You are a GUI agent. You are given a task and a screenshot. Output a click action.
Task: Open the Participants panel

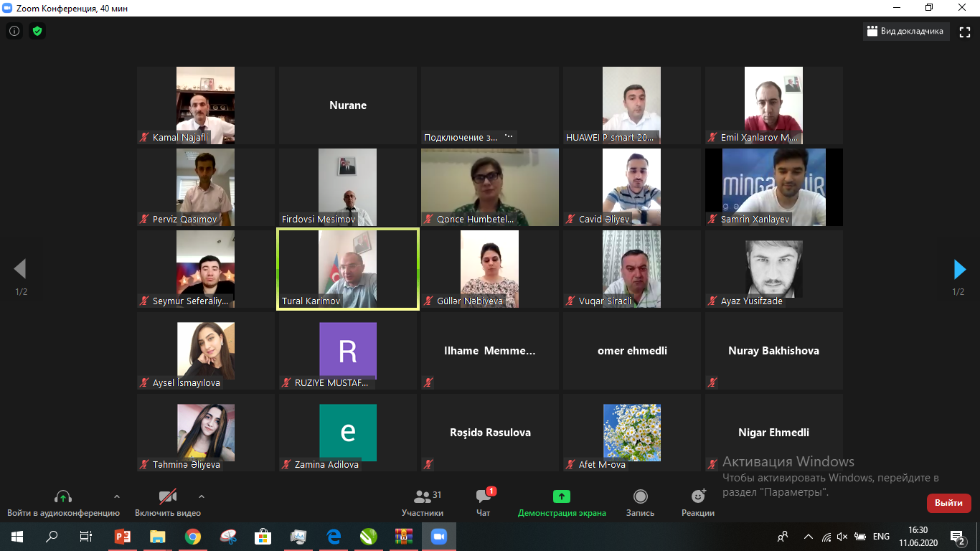click(423, 503)
